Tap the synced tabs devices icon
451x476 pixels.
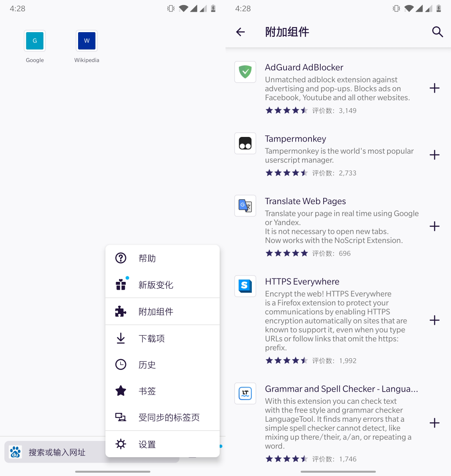pos(121,417)
